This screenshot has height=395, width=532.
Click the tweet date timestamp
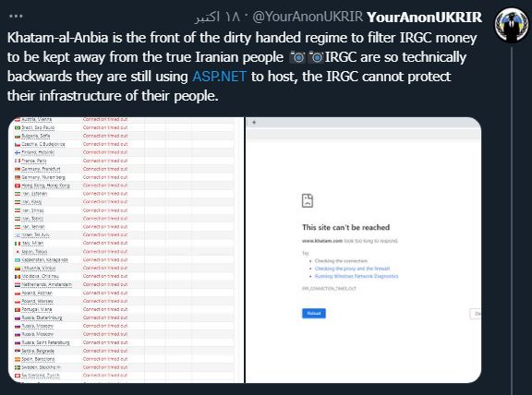[x=217, y=17]
